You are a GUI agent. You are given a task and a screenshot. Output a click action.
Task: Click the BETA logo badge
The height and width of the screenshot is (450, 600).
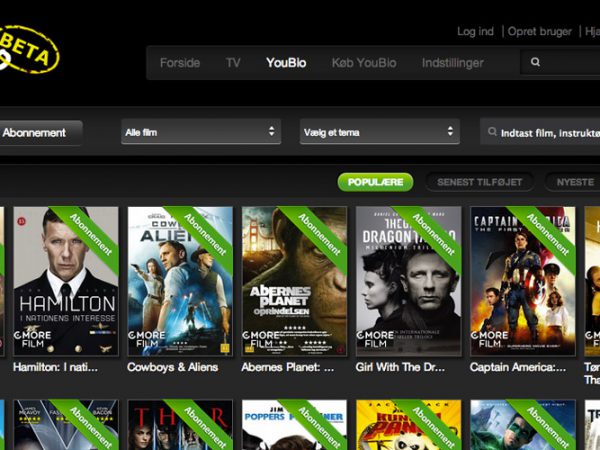(28, 50)
